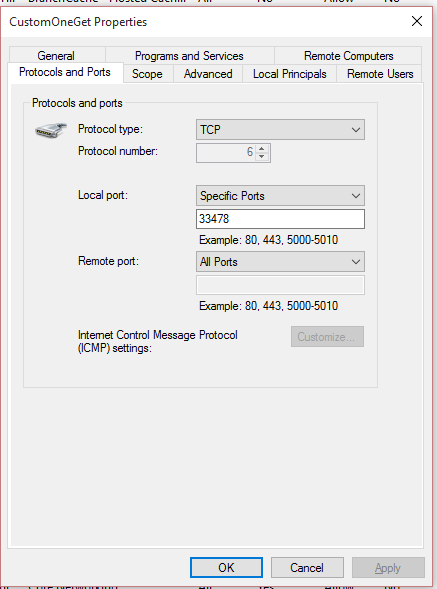The height and width of the screenshot is (589, 437).
Task: Click the Protocol type label
Action: pyautogui.click(x=110, y=129)
